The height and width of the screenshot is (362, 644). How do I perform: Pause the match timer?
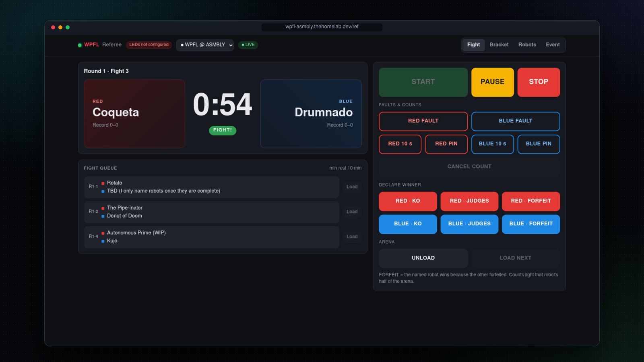tap(492, 82)
